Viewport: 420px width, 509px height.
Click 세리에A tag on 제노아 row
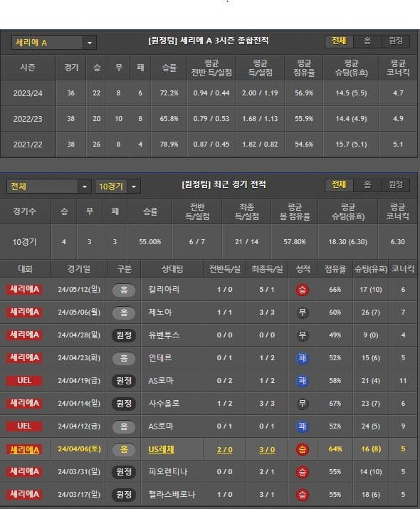[x=24, y=312]
